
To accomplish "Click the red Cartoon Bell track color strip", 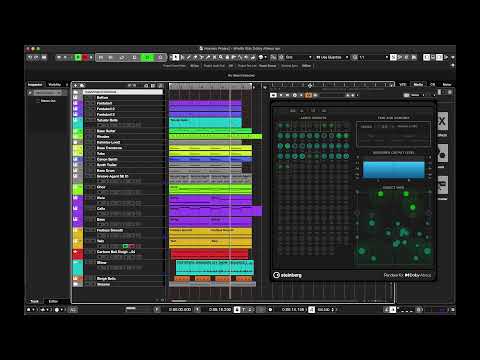I will coord(78,254).
